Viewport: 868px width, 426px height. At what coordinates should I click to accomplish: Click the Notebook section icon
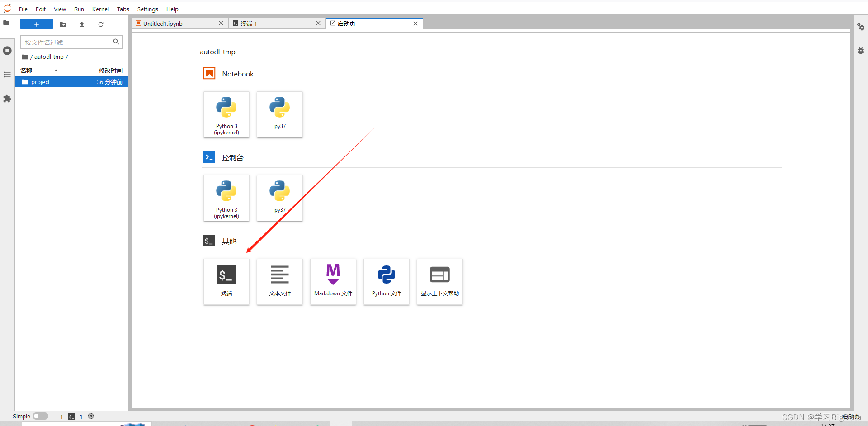(209, 73)
